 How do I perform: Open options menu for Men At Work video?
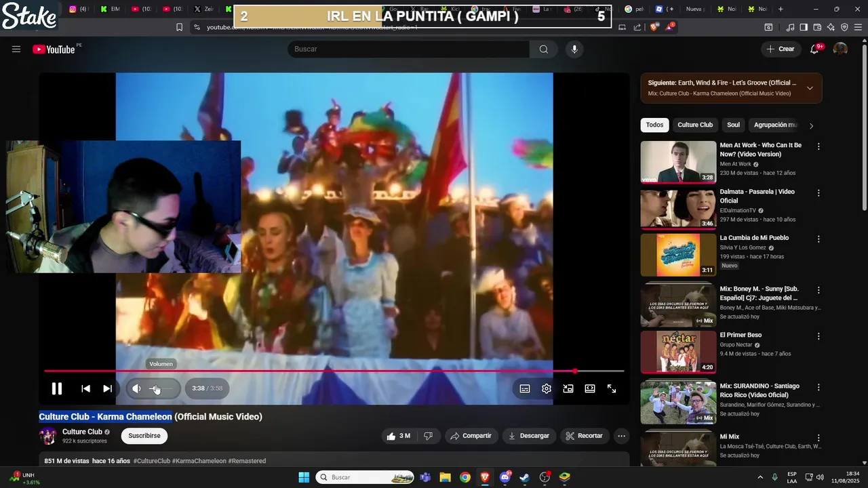(818, 146)
